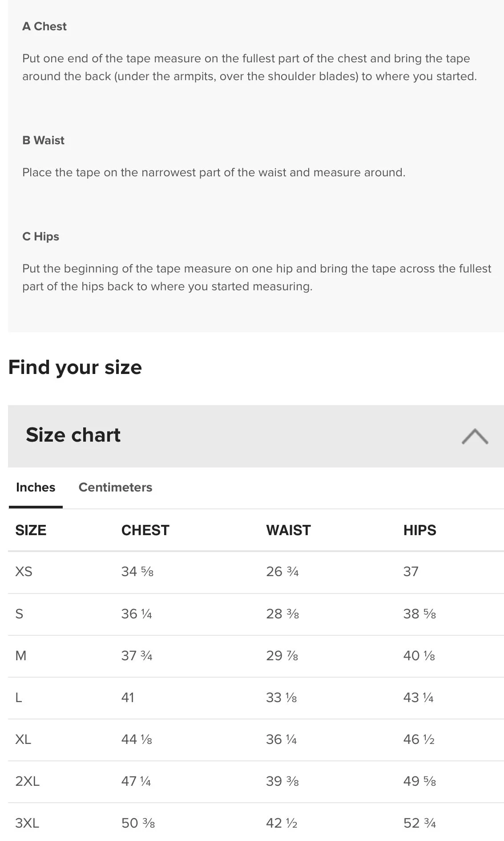Select the XS size row label
The width and height of the screenshot is (504, 841).
click(24, 572)
